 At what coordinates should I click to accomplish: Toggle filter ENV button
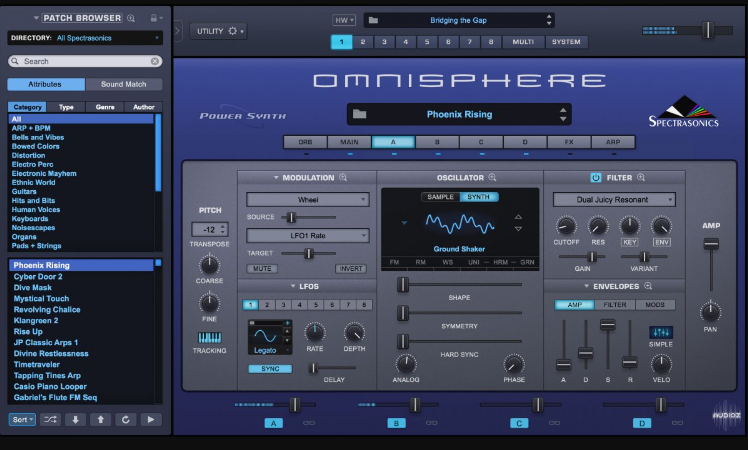pyautogui.click(x=662, y=242)
